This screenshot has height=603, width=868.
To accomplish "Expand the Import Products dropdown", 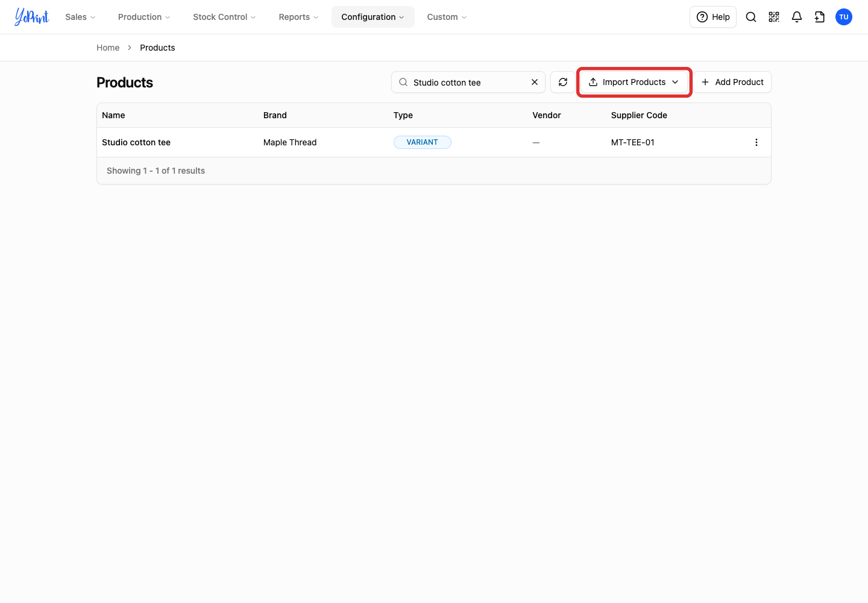I will tap(634, 82).
